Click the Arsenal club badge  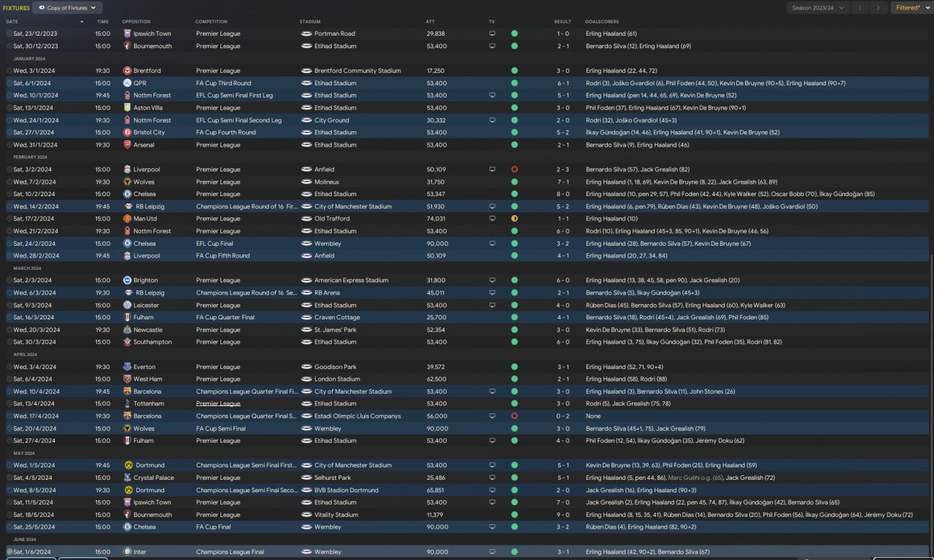coord(127,145)
